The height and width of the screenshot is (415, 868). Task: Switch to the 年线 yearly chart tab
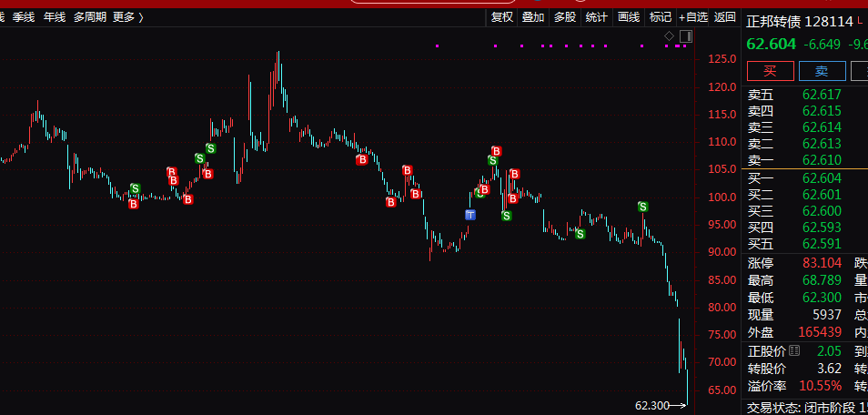pyautogui.click(x=55, y=17)
